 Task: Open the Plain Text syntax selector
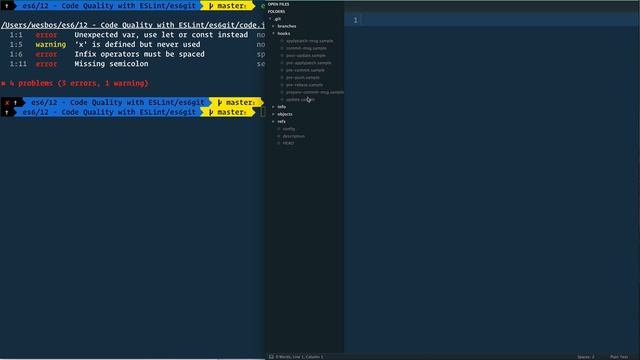[619, 357]
